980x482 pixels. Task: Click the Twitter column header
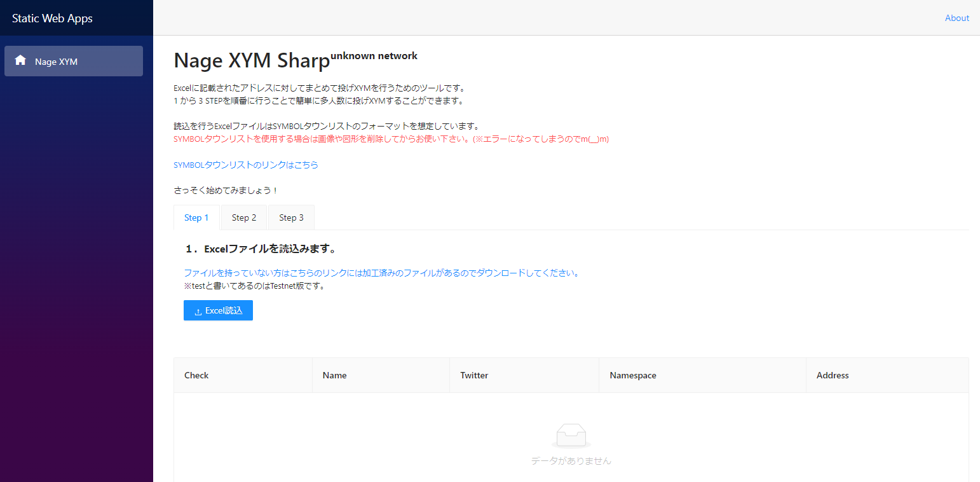524,375
